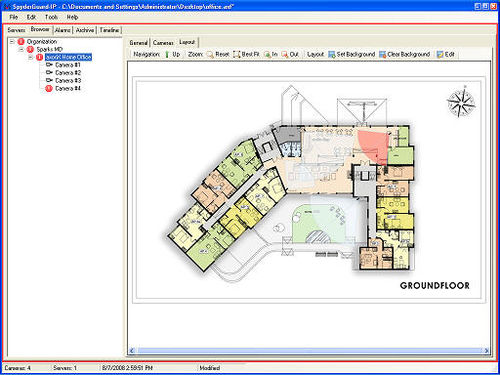
Task: Open the File menu
Action: (x=14, y=17)
